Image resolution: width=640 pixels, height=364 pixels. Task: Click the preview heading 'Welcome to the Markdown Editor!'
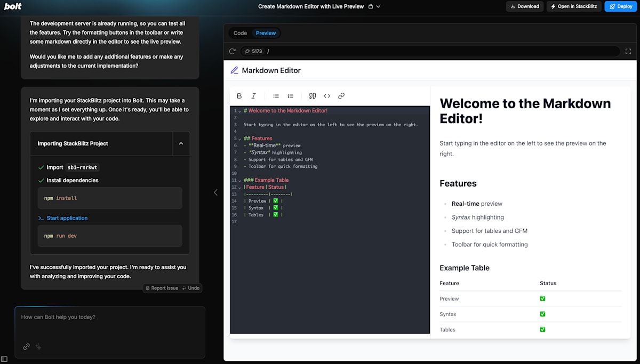(525, 111)
